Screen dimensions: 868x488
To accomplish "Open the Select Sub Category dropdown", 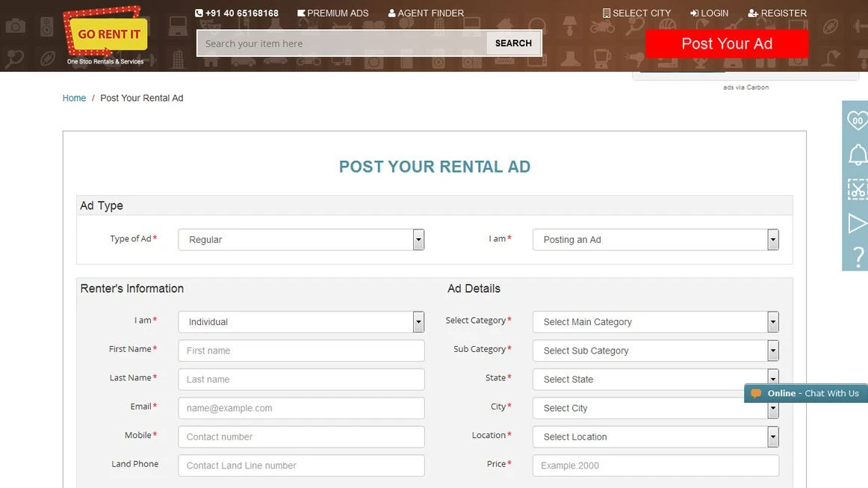I will (655, 350).
